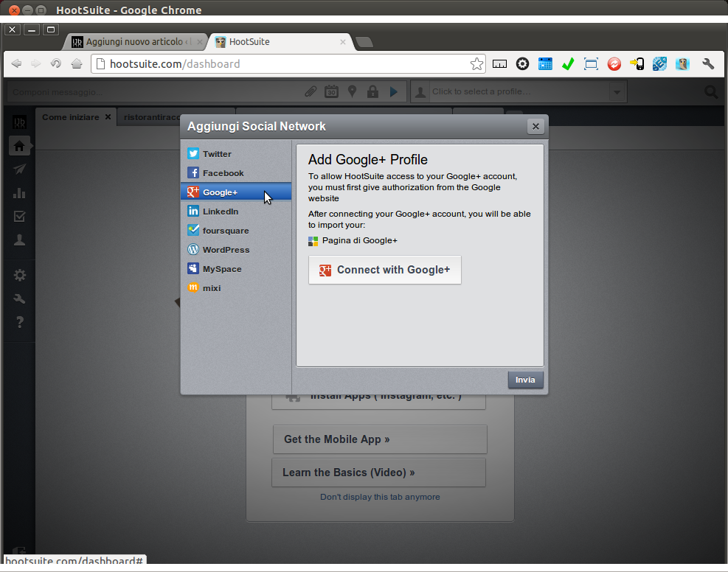Select LinkedIn in social network list
The width and height of the screenshot is (728, 572).
(236, 212)
